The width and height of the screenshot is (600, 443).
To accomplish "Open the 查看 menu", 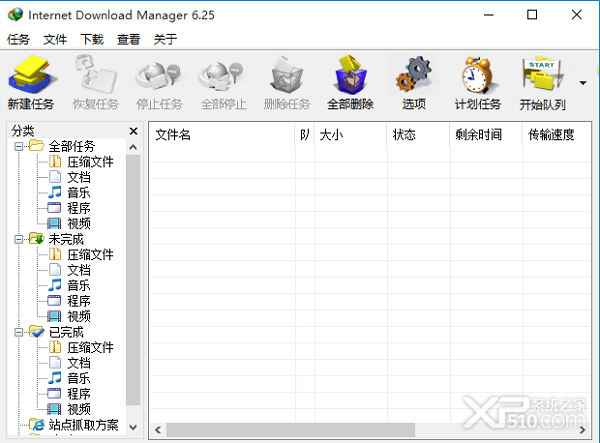I will point(129,39).
